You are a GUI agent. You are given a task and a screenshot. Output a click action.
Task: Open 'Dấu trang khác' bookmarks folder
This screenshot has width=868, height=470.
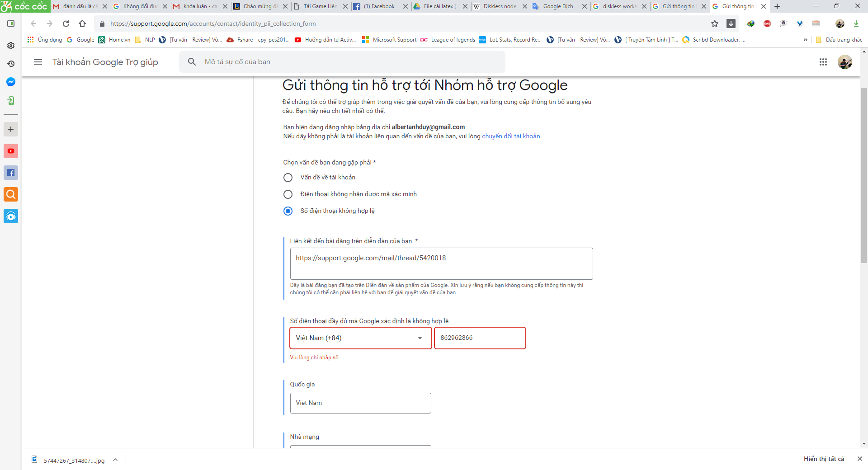tap(839, 40)
